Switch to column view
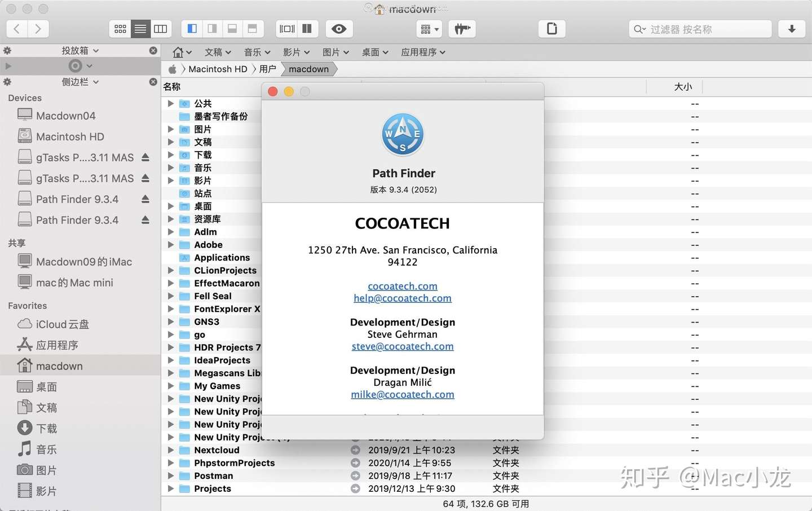Screen dimensions: 812x511 tap(161, 29)
